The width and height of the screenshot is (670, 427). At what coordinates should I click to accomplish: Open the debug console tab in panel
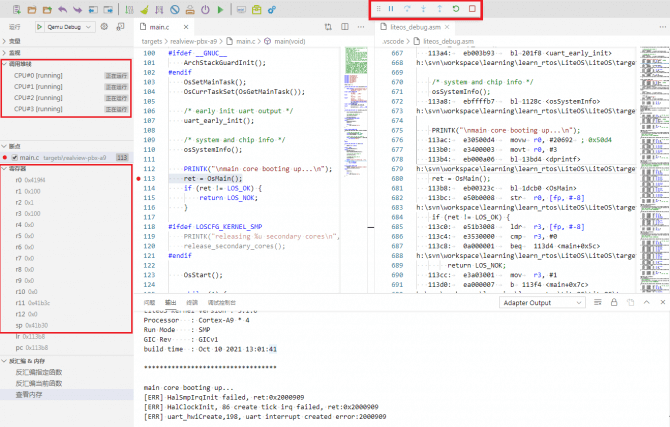222,302
